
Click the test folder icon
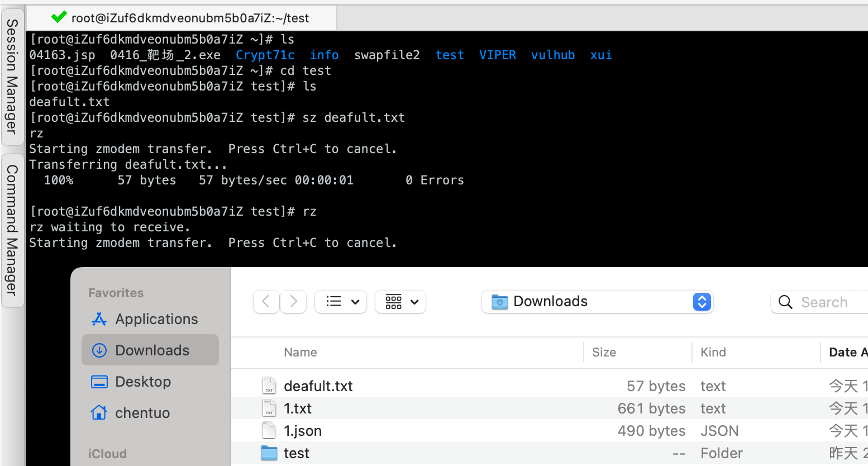click(269, 453)
